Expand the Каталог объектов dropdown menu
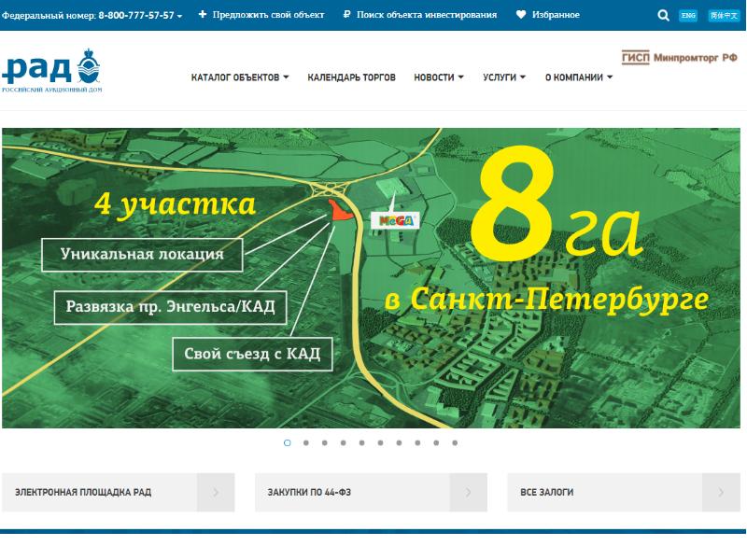The image size is (747, 560). coord(240,77)
